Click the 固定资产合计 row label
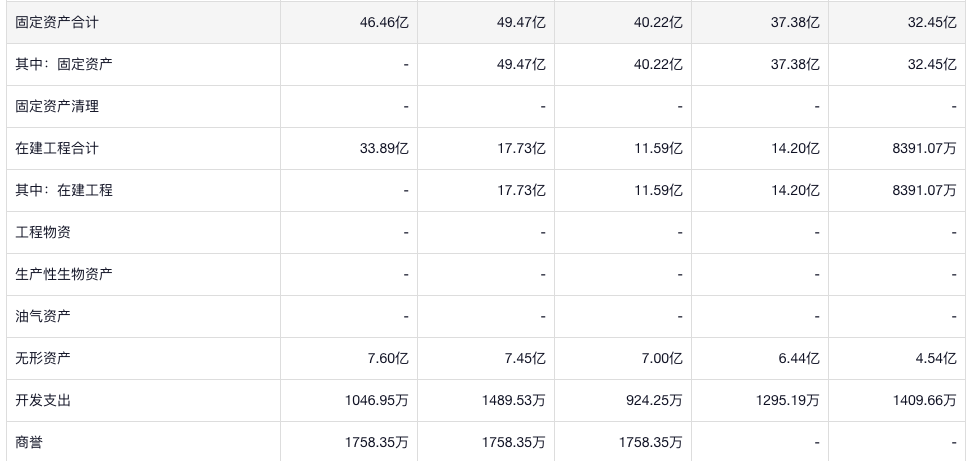 tap(57, 22)
